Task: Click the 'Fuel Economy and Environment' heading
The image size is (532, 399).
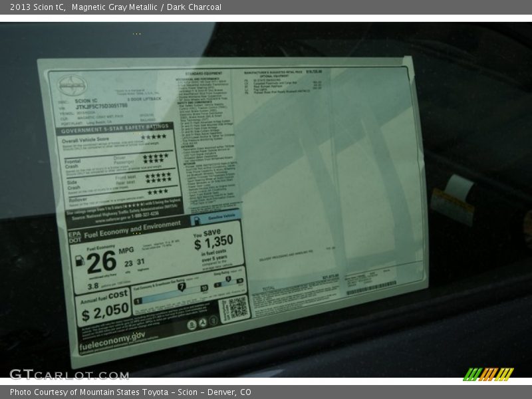Action: tap(132, 230)
